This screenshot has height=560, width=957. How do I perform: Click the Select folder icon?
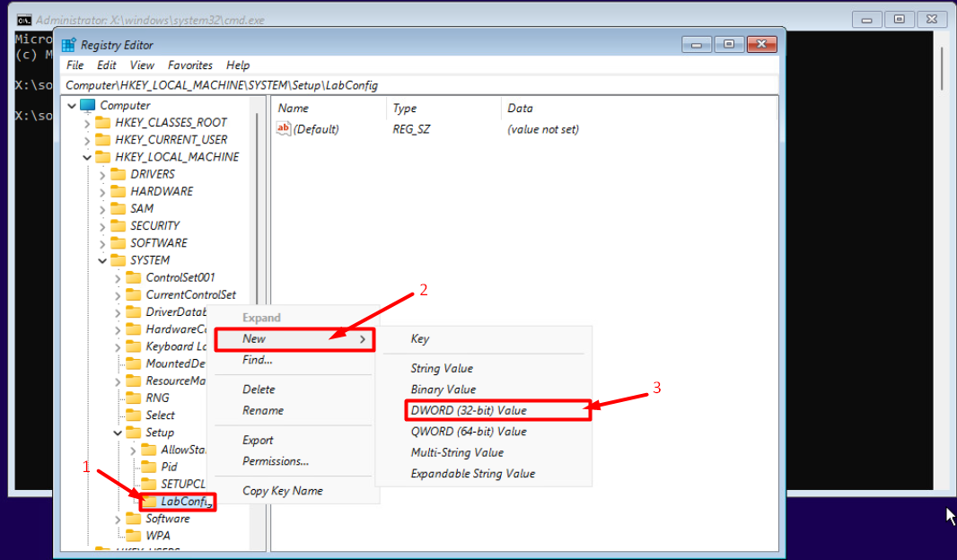coord(134,415)
